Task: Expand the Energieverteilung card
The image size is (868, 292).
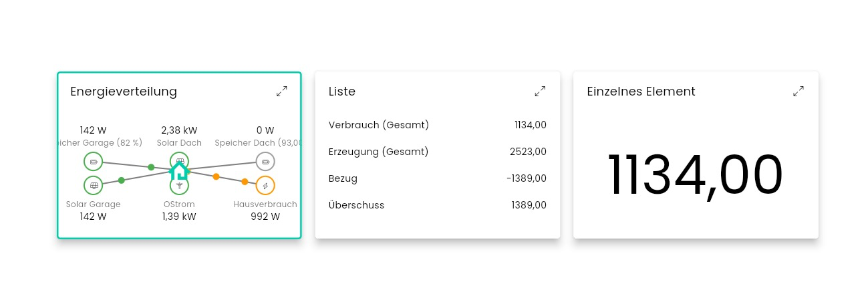Action: click(282, 92)
